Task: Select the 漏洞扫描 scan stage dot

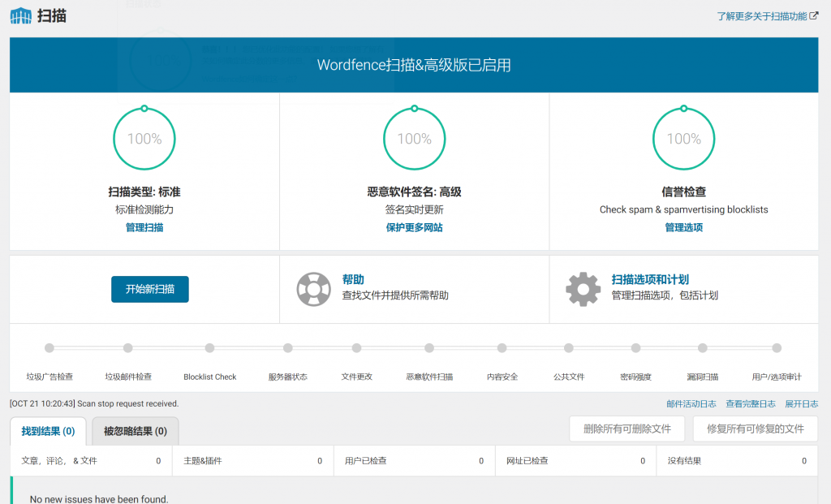Action: 702,348
